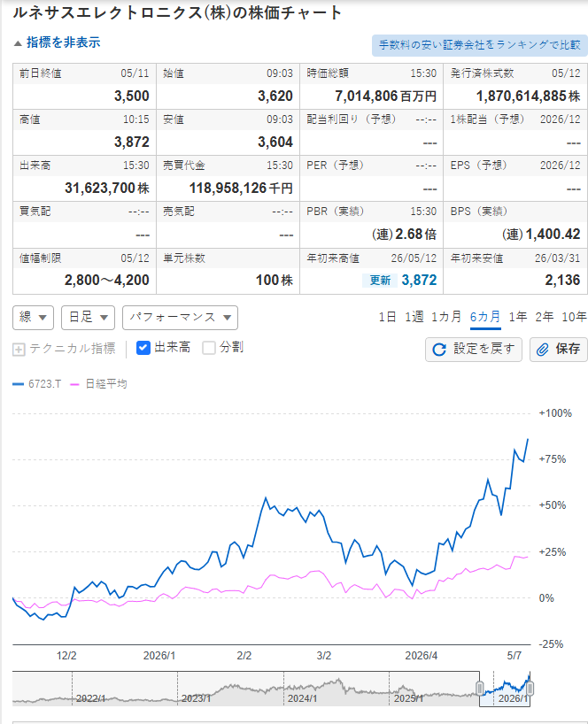The image size is (588, 724).
Task: Open the パフォーマンス display dropdown
Action: tap(180, 318)
